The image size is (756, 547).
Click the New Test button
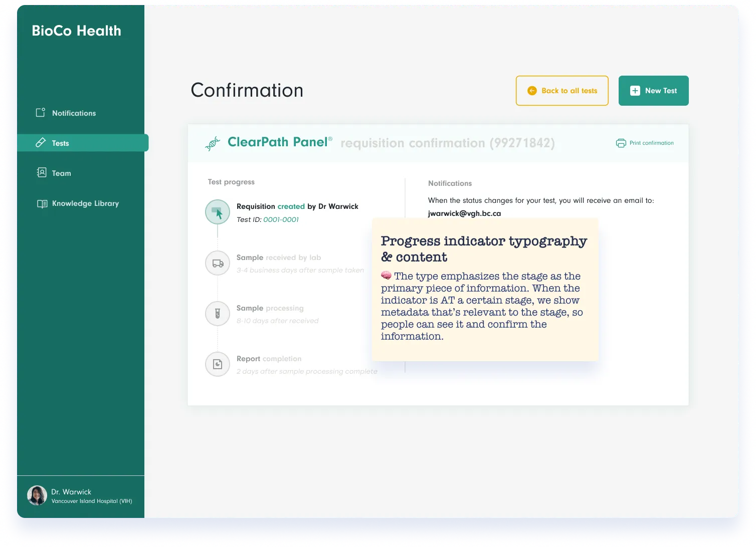(653, 91)
